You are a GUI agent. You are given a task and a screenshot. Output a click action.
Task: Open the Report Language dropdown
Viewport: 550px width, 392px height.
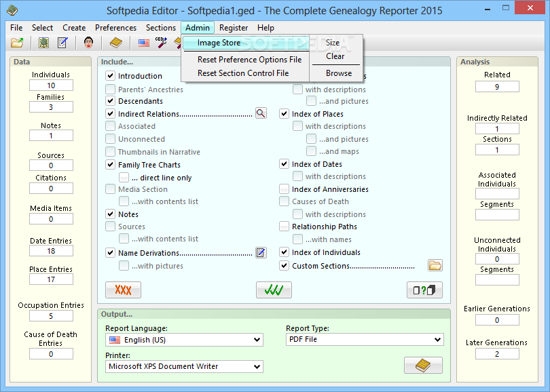coord(184,340)
